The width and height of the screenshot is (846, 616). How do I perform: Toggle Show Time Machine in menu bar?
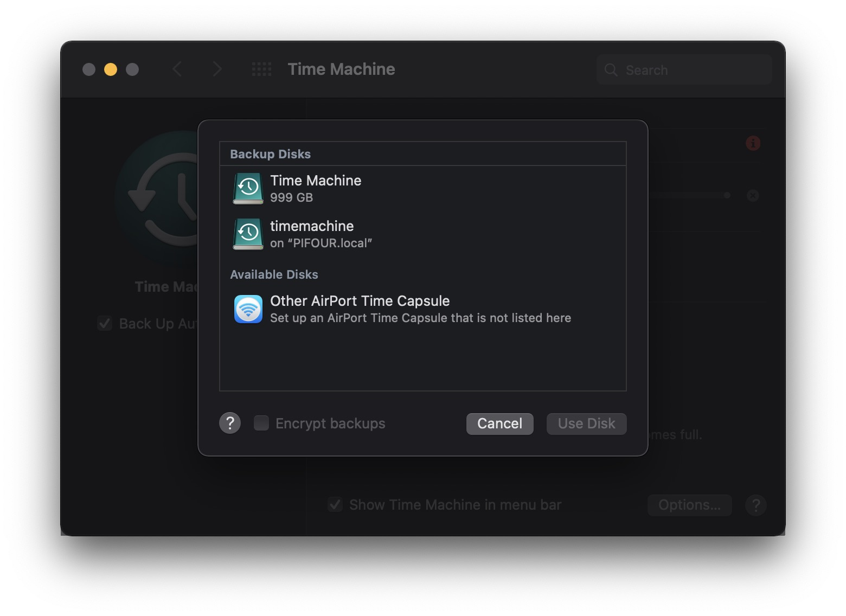tap(335, 505)
